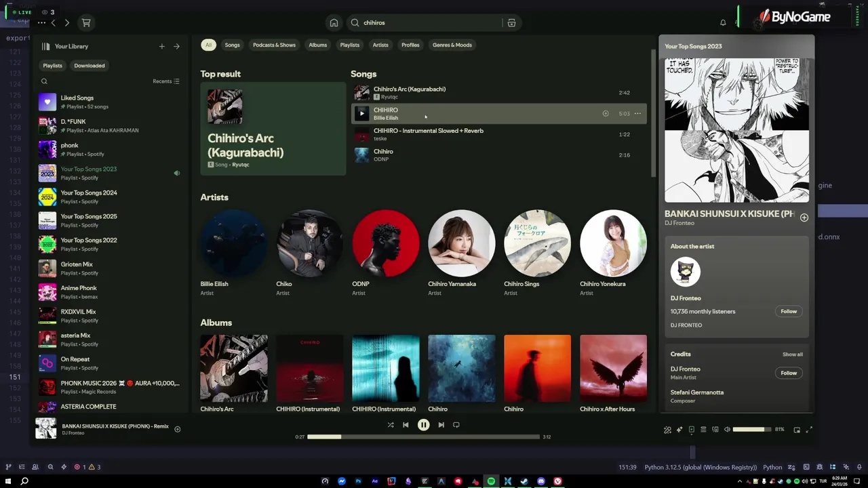Navigate forward with the right arrow
868x488 pixels.
[66, 22]
